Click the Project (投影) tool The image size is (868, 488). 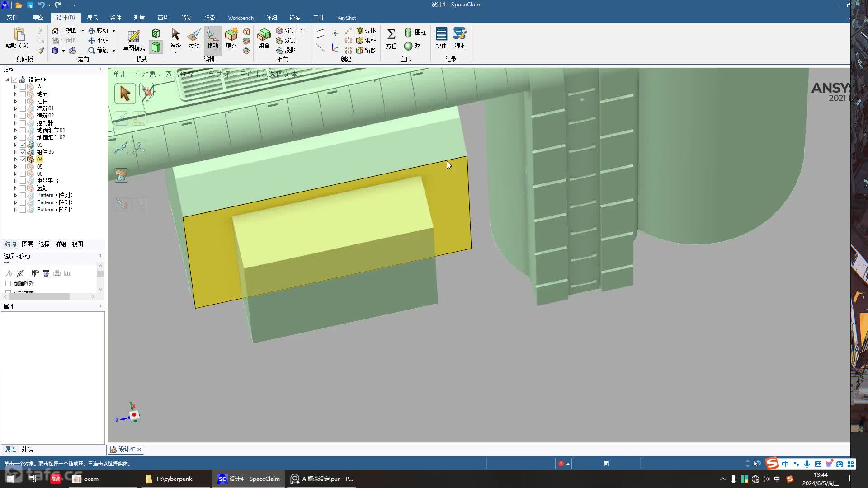pos(286,50)
